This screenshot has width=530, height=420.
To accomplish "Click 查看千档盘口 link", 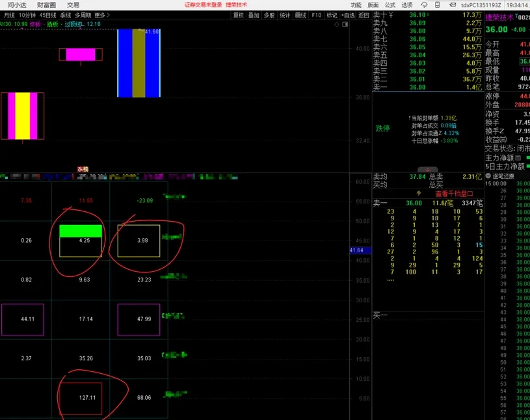I will tap(455, 193).
